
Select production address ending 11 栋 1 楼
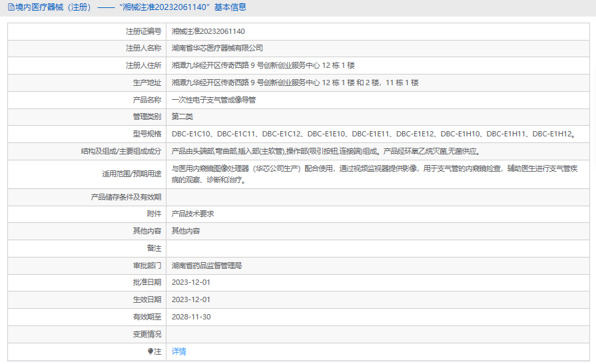[x=295, y=83]
